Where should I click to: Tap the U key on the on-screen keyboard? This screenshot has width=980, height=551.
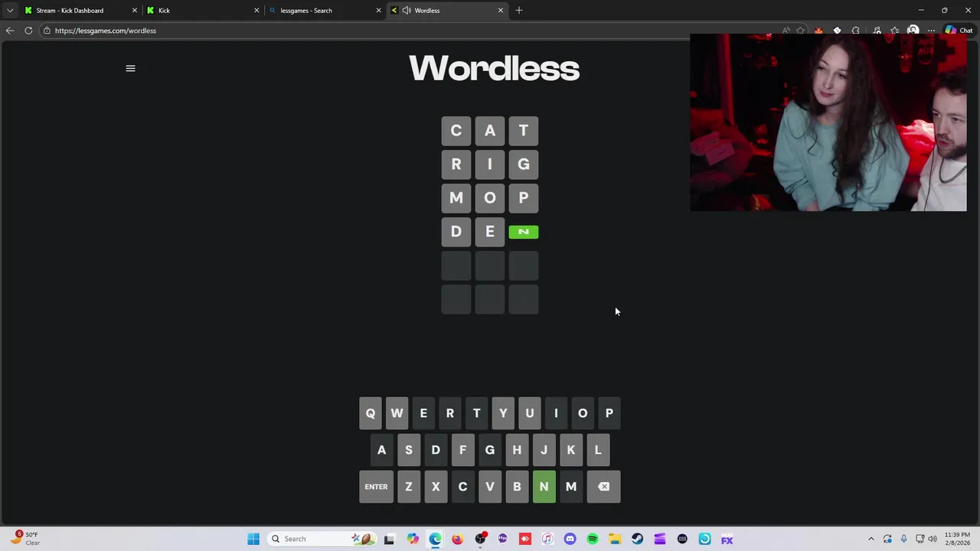530,413
